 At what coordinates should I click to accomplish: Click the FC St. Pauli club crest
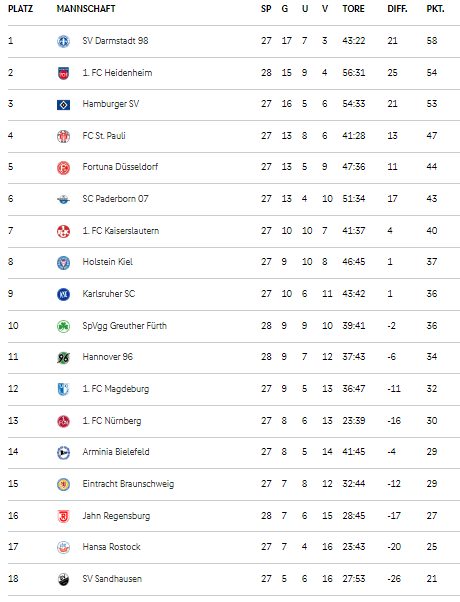pyautogui.click(x=63, y=136)
